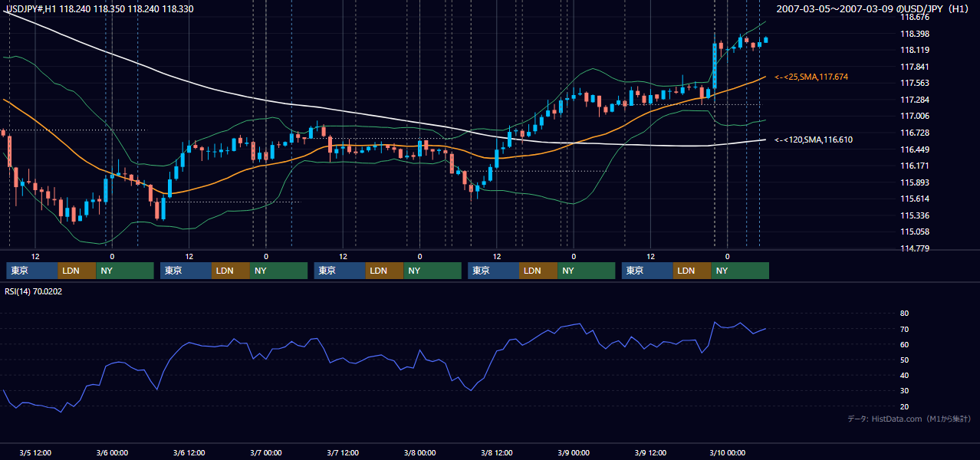Click the 117.563 price axis label
Image resolution: width=980 pixels, height=460 pixels.
click(916, 83)
